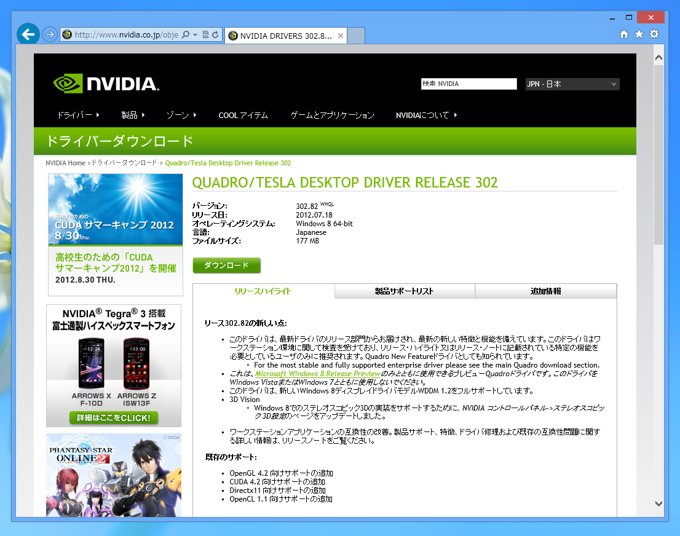
Task: Click the URL address field
Action: pyautogui.click(x=126, y=35)
